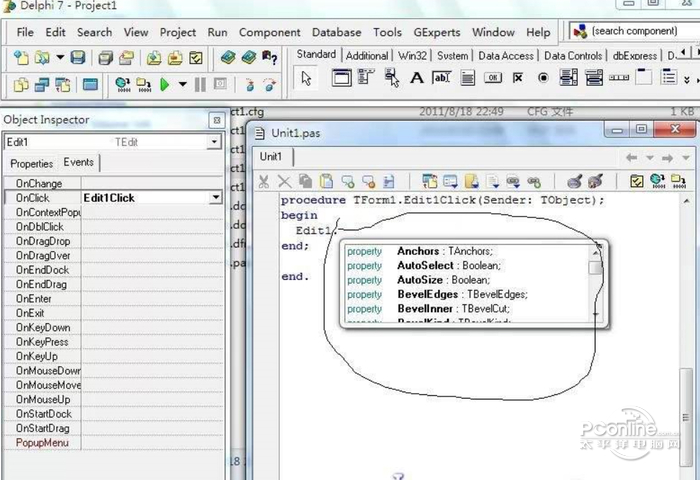The image size is (700, 480).
Task: Click the code editor vertical scrollbar thumb
Action: tap(686, 417)
